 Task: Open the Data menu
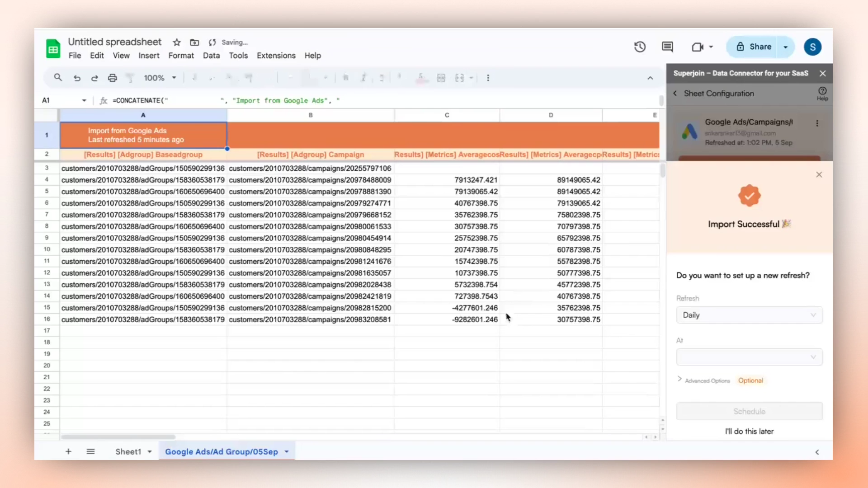pos(211,56)
